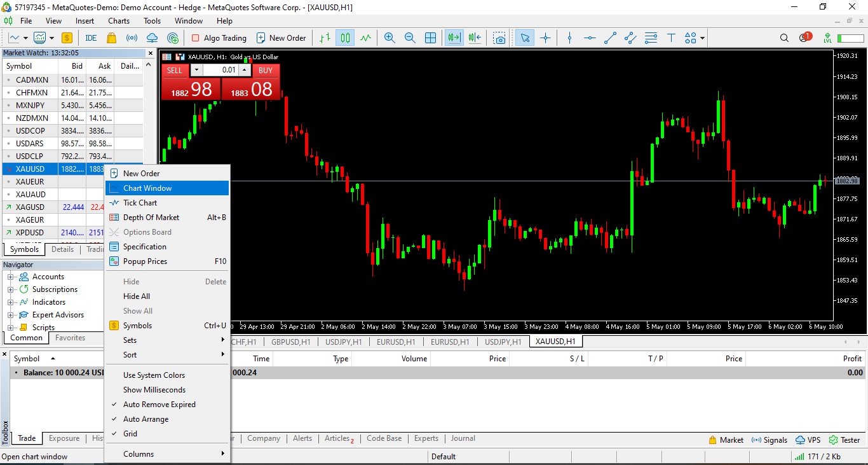Switch chart to line chart mode
The image size is (868, 465).
pyautogui.click(x=365, y=38)
